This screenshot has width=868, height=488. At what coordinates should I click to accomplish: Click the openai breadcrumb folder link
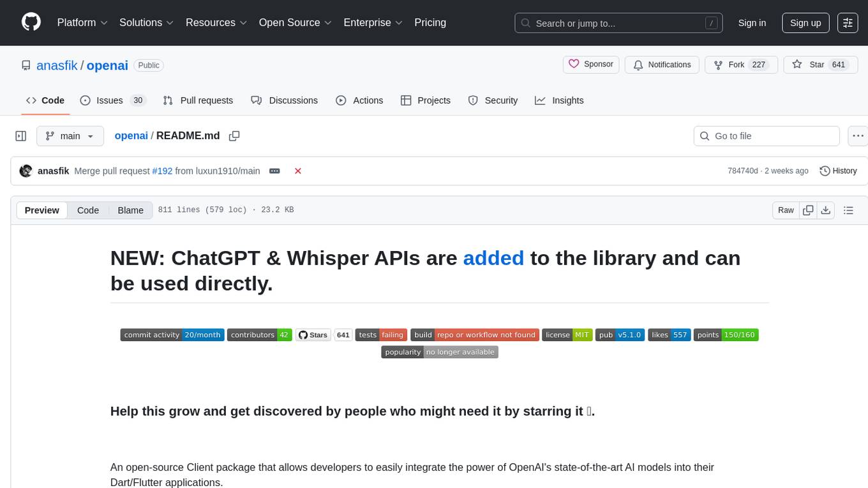click(131, 135)
